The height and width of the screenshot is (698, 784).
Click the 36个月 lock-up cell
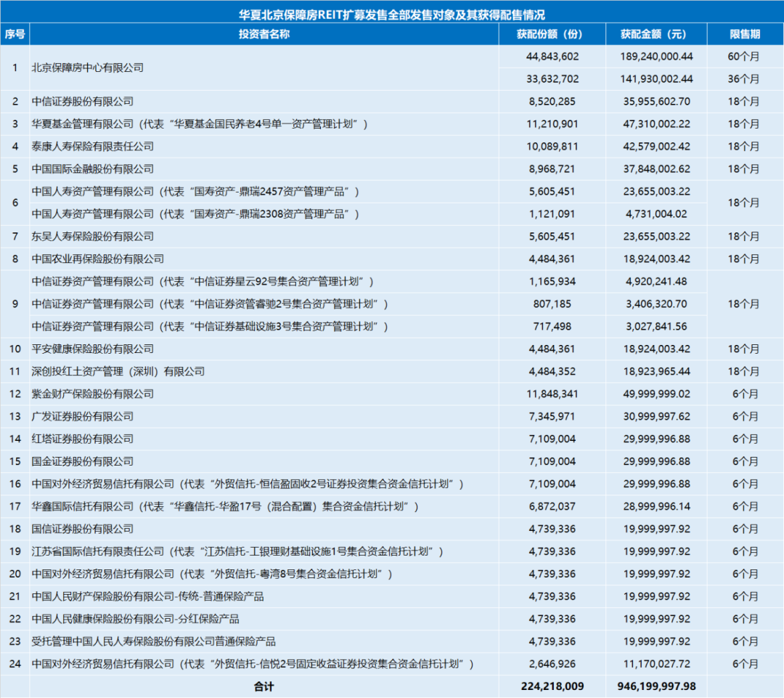coord(743,79)
